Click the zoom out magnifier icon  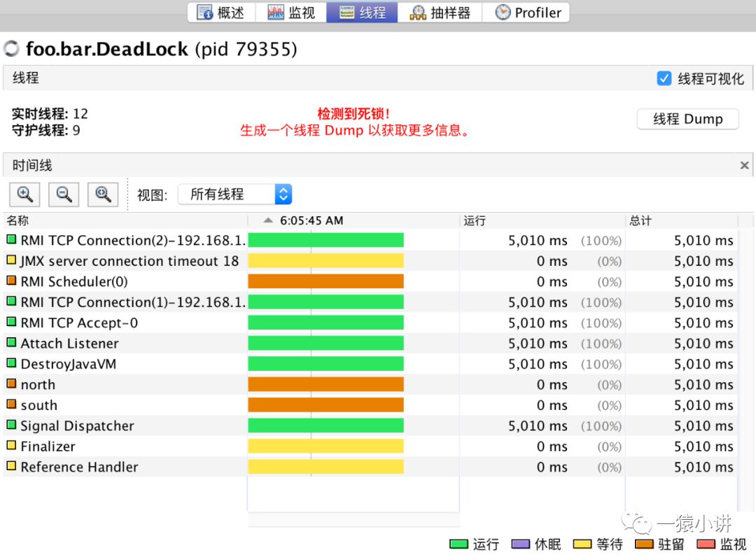(64, 195)
